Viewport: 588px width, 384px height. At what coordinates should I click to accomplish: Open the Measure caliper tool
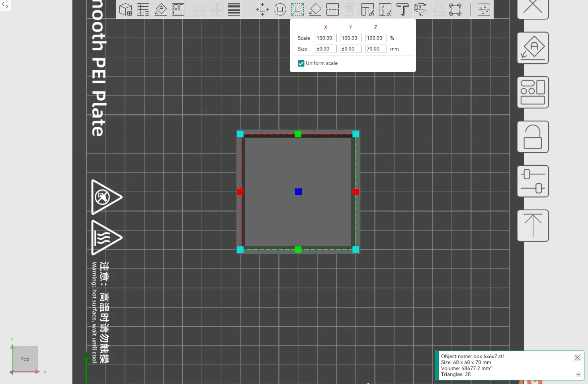point(420,9)
